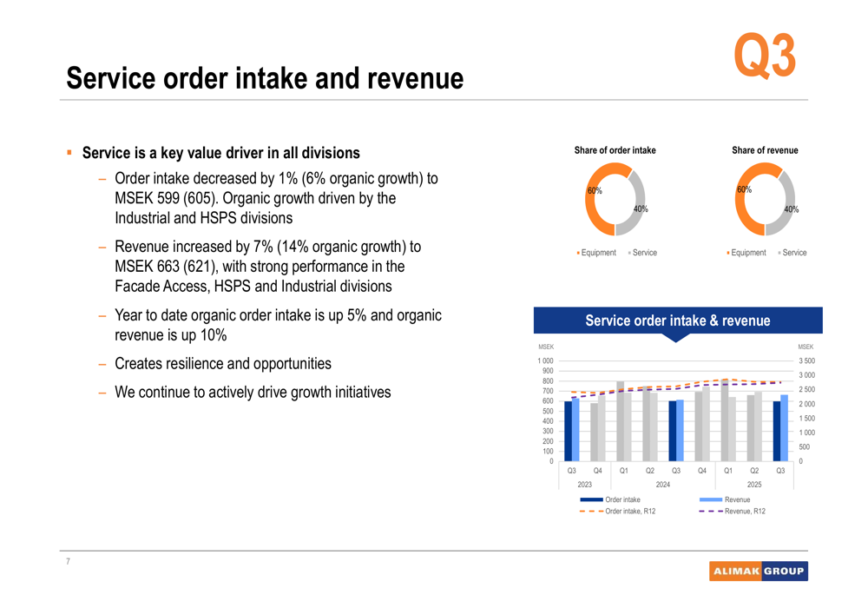Click the pointer arrow beneath the blue chart banner
The height and width of the screenshot is (595, 868).
(x=676, y=338)
